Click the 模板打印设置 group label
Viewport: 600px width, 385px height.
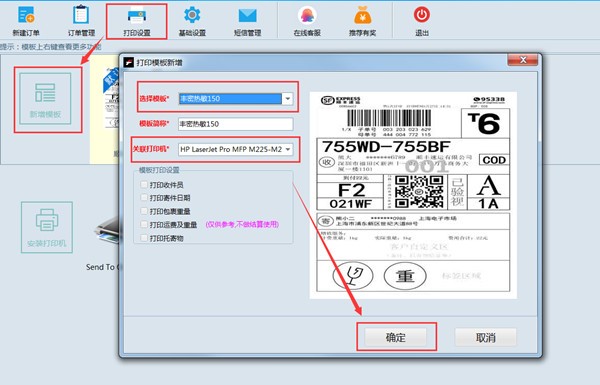click(x=159, y=170)
